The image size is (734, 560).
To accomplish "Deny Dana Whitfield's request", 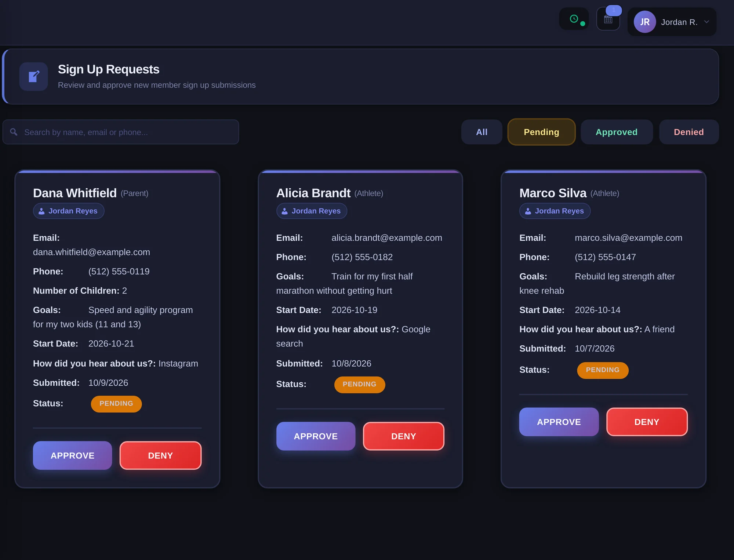I will pyautogui.click(x=160, y=455).
